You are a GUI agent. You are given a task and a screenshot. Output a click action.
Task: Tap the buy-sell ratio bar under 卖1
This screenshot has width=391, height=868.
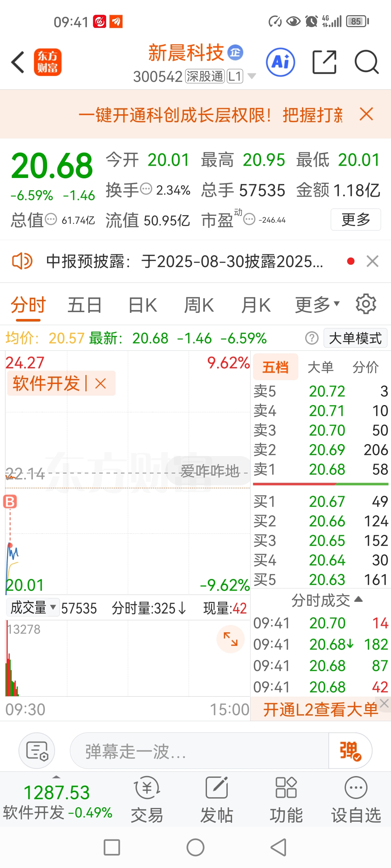point(321,484)
